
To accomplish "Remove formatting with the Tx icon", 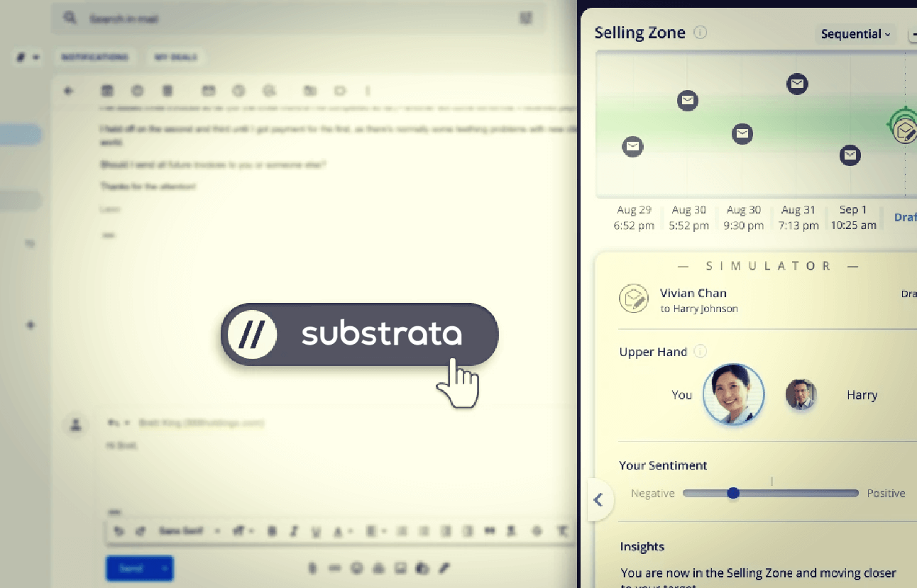I will click(564, 531).
